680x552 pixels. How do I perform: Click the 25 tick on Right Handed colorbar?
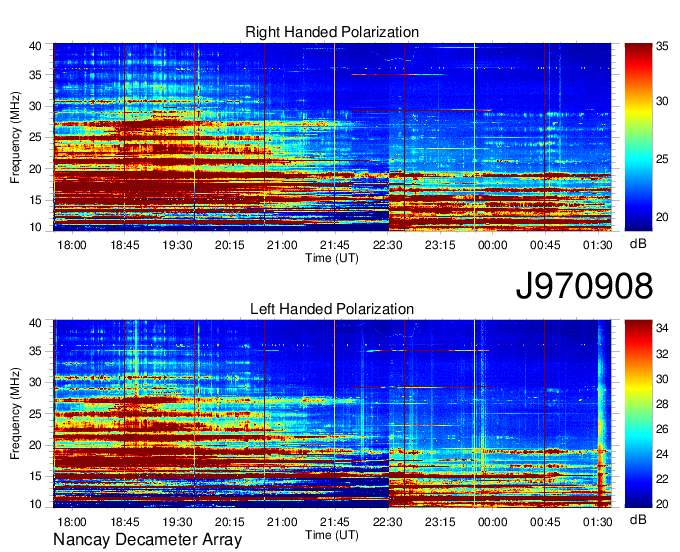pyautogui.click(x=662, y=159)
